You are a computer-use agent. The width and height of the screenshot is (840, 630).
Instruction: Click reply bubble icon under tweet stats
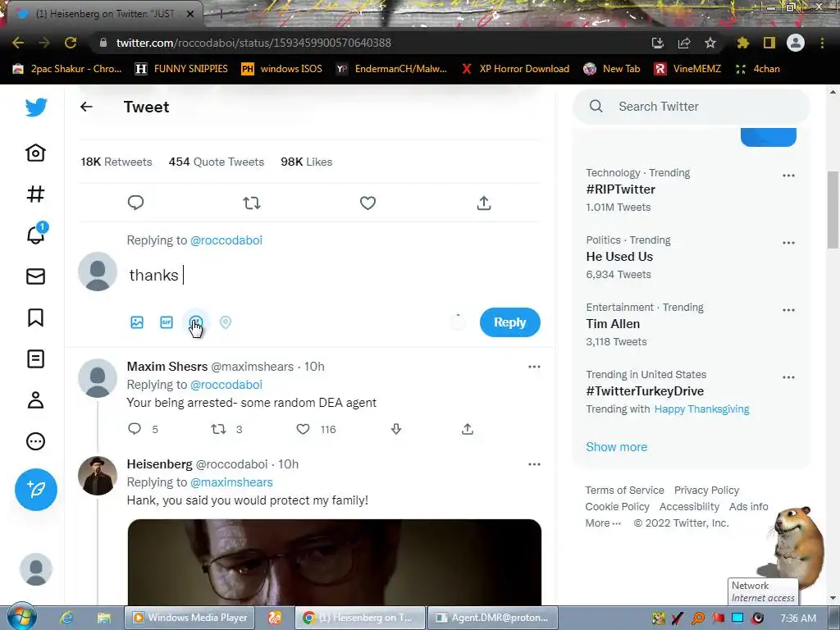click(x=135, y=203)
